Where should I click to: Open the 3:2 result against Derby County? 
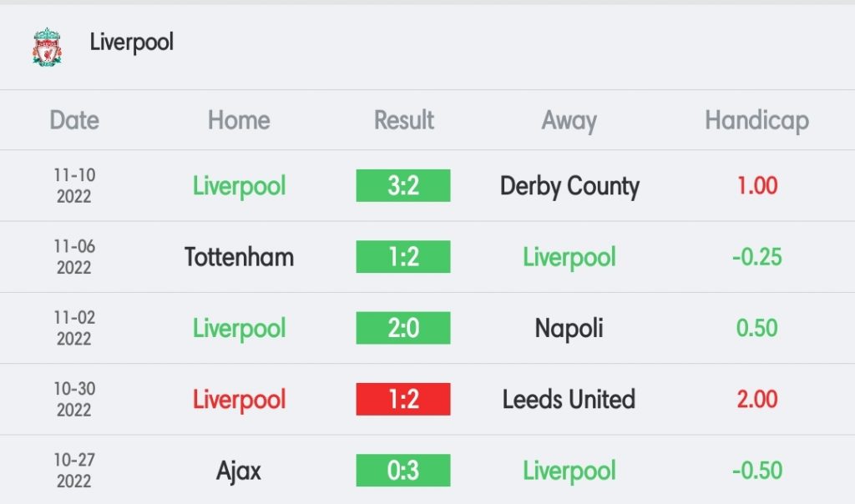click(403, 186)
